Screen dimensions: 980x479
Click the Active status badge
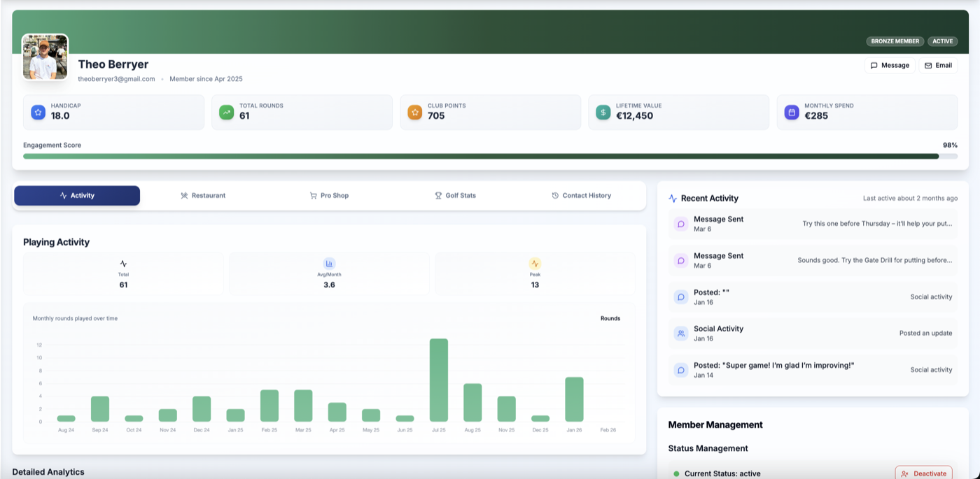943,41
